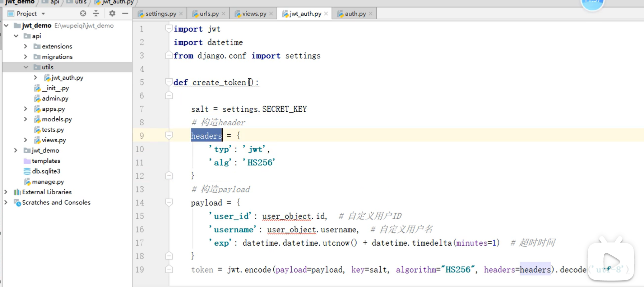
Task: Fold the headers dictionary block
Action: tap(169, 135)
